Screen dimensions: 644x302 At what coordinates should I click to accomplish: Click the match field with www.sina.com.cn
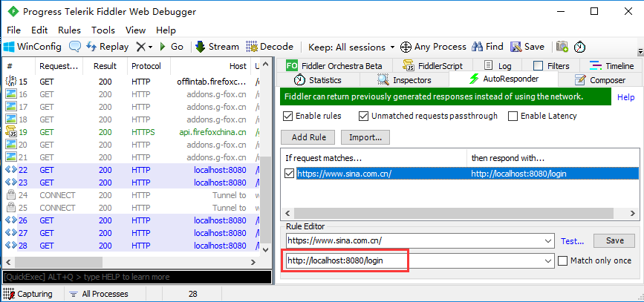[x=420, y=241]
